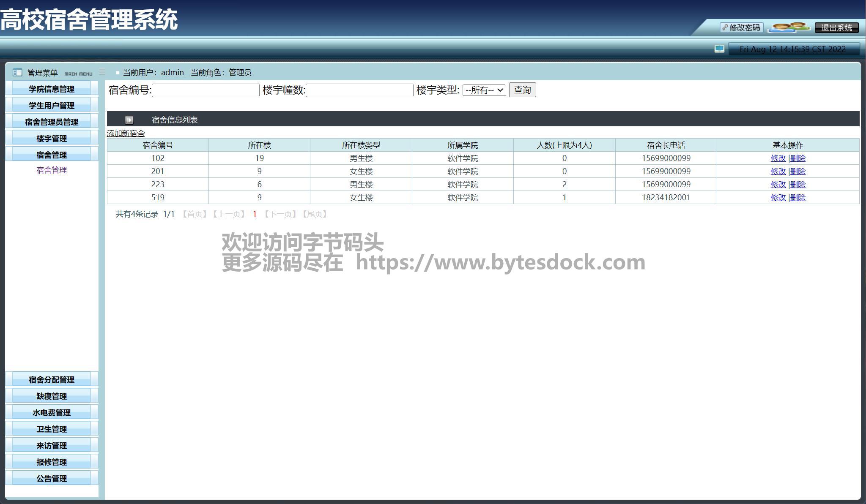Select the 宿舍管理 submenu item
The width and height of the screenshot is (866, 504).
coord(52,170)
